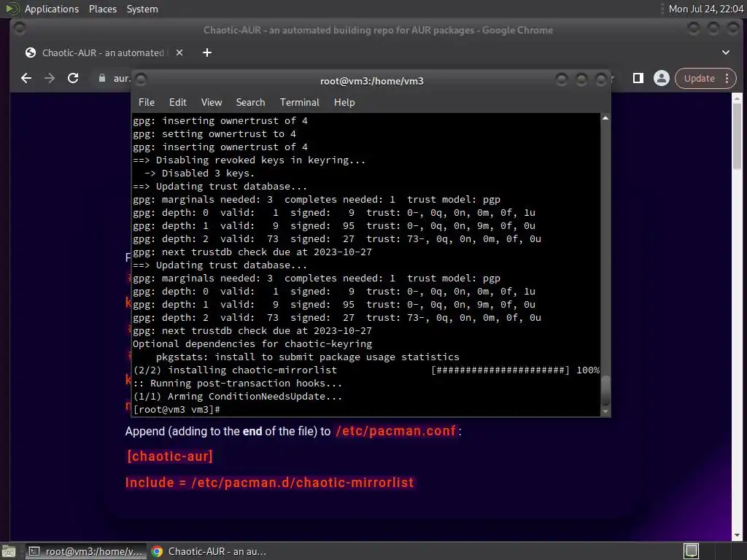Reload the Chaotic-AUR page

click(73, 78)
